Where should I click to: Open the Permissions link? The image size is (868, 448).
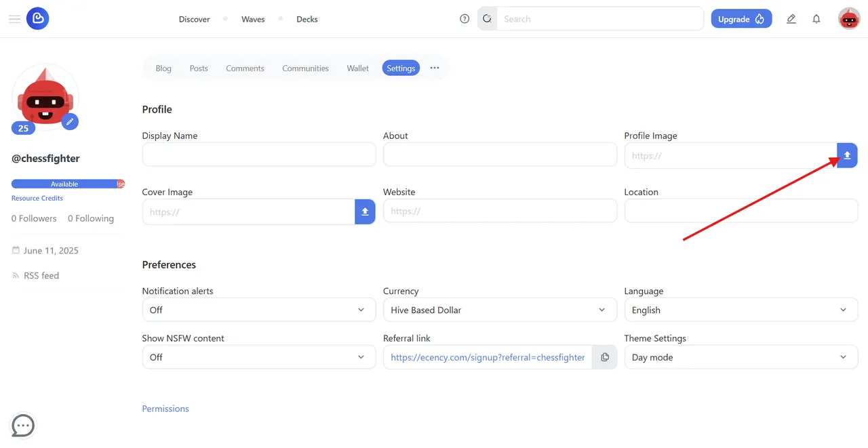tap(165, 409)
